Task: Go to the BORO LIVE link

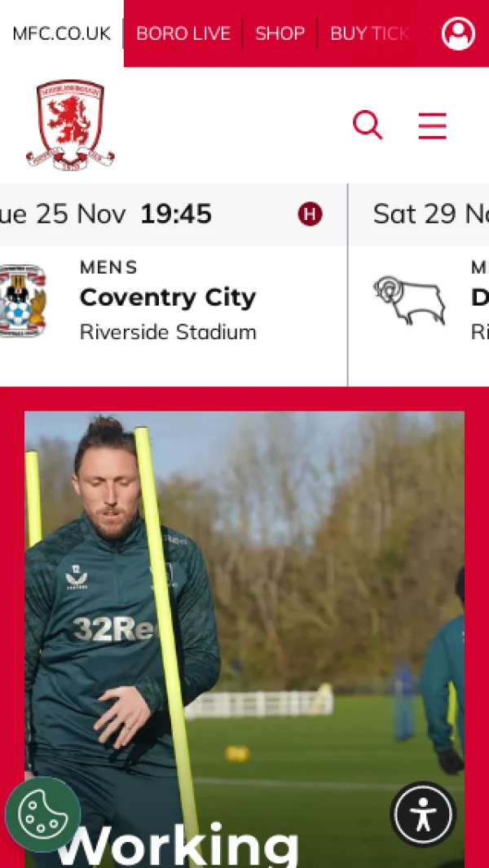Action: pyautogui.click(x=183, y=33)
